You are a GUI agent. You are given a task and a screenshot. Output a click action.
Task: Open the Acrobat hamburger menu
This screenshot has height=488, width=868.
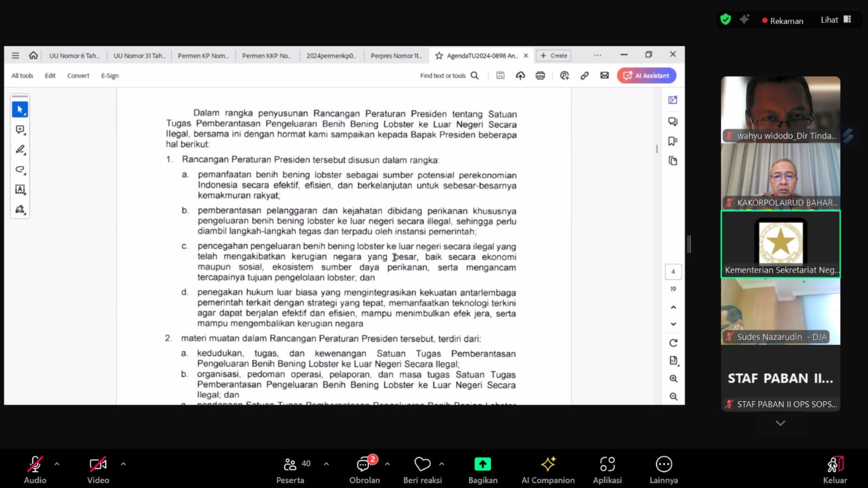(x=15, y=56)
